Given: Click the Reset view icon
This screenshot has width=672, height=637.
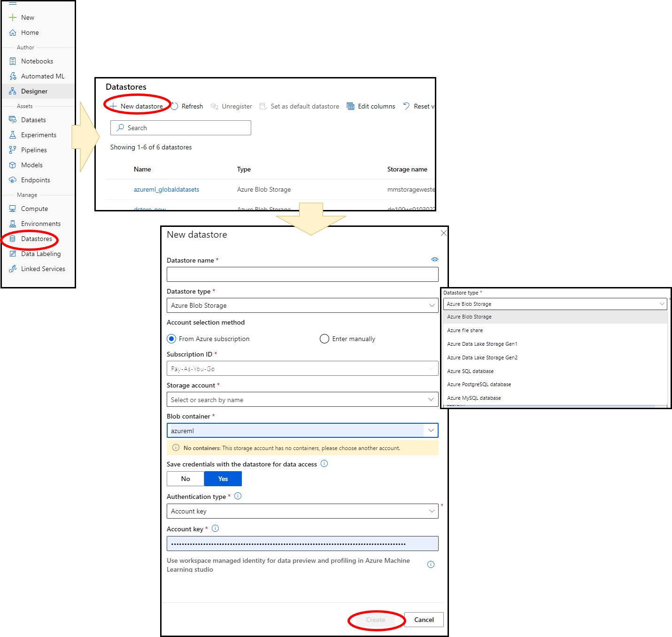Looking at the screenshot, I should tap(407, 106).
